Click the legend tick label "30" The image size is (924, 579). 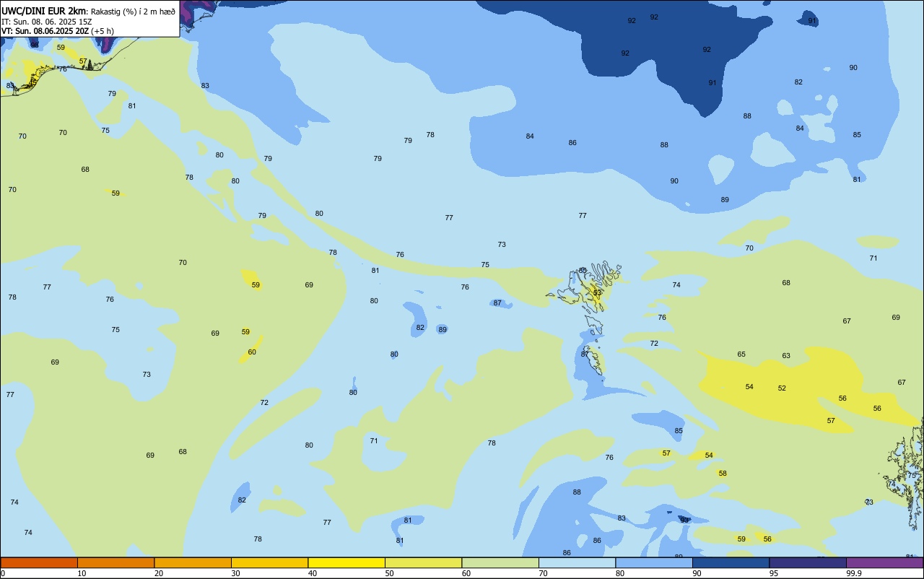(235, 573)
